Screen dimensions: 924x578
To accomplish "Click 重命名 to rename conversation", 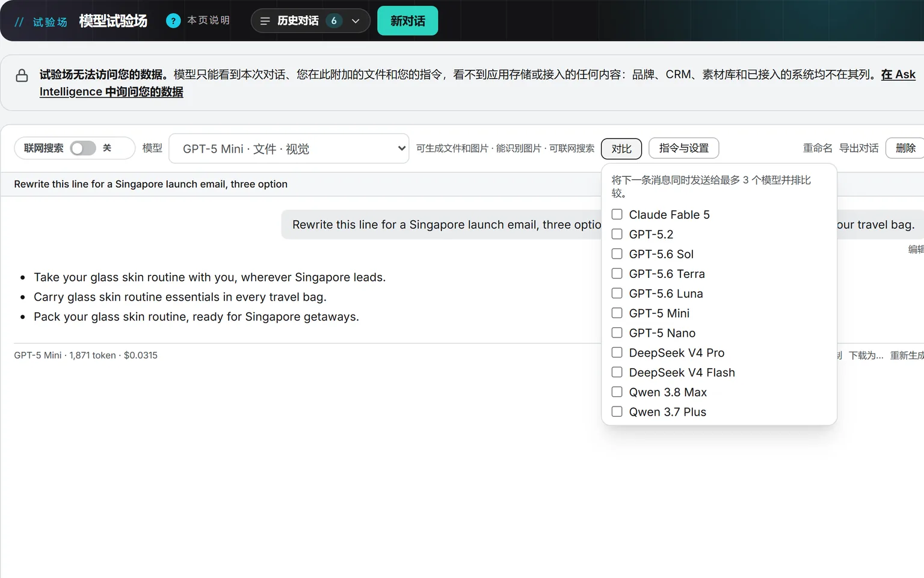I will 818,148.
